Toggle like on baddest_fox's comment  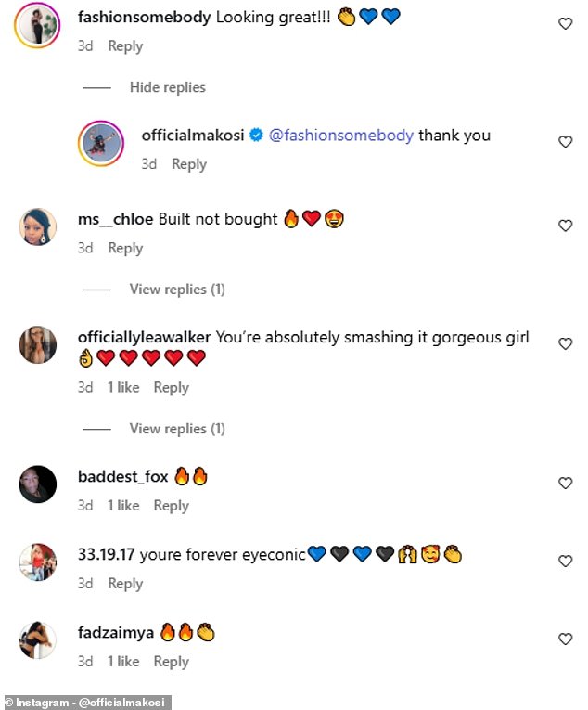tap(565, 484)
